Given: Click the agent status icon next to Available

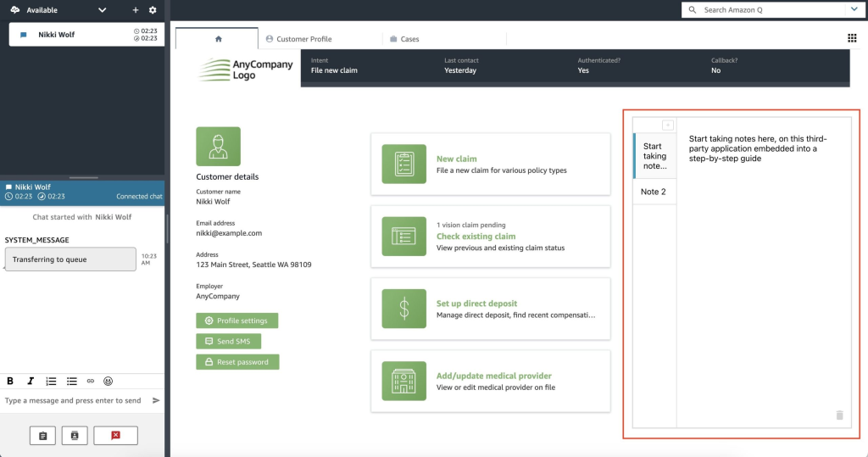Looking at the screenshot, I should (x=15, y=10).
